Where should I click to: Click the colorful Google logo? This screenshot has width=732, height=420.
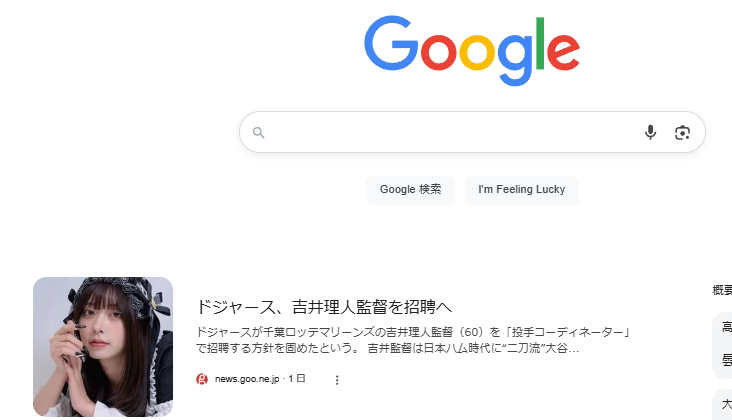pyautogui.click(x=472, y=50)
